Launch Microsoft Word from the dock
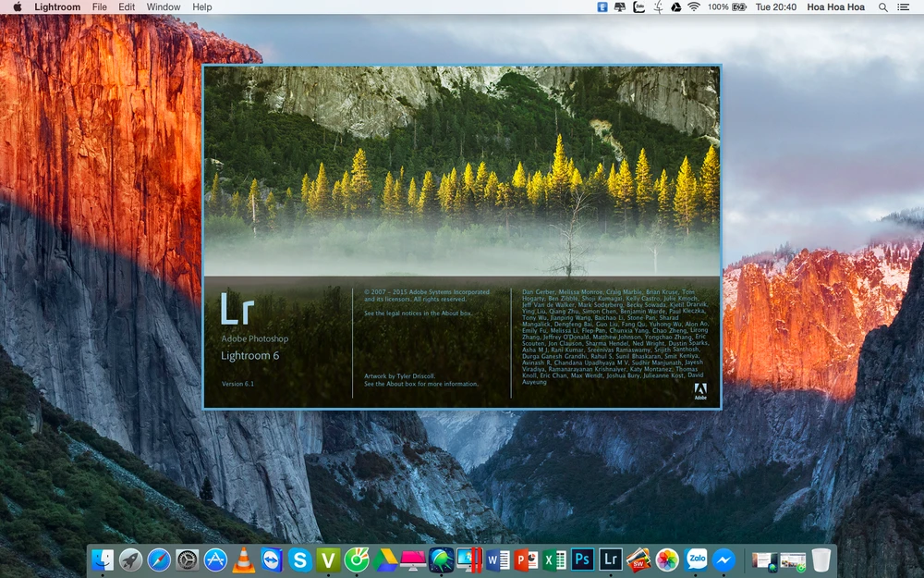Image resolution: width=924 pixels, height=578 pixels. [x=498, y=560]
